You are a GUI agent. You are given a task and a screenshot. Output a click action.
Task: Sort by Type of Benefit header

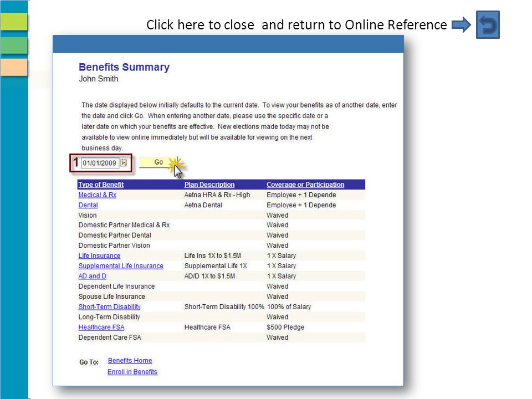(101, 185)
